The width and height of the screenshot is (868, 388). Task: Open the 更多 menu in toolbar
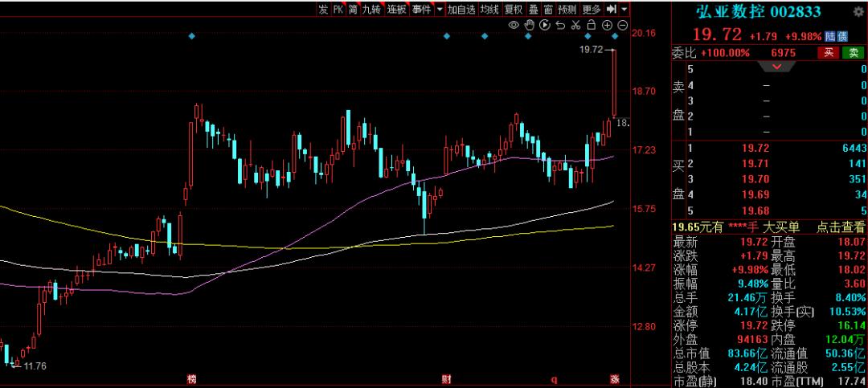tap(591, 9)
